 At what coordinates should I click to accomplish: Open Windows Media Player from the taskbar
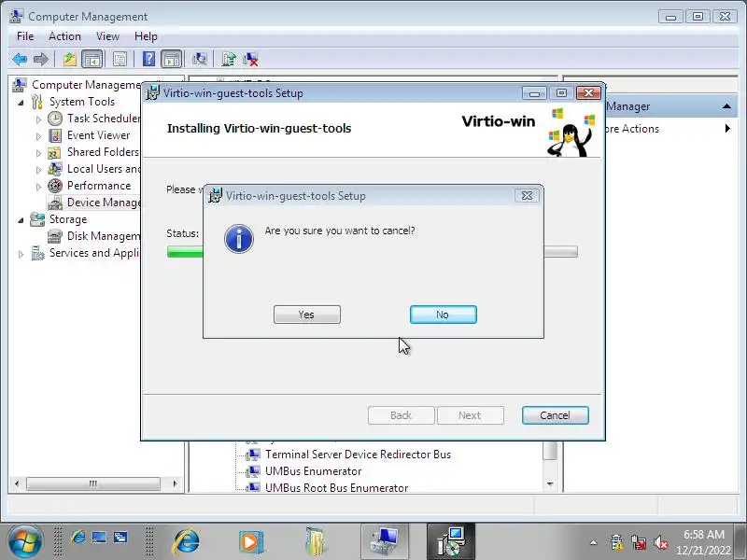[250, 541]
